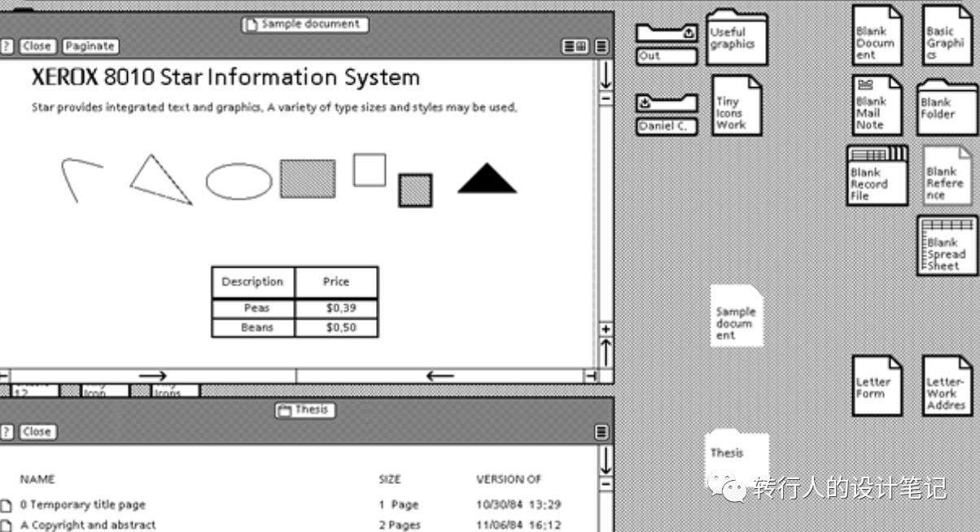The height and width of the screenshot is (532, 980).
Task: Click up arrow in Sample document scrollbar
Action: pyautogui.click(x=606, y=351)
